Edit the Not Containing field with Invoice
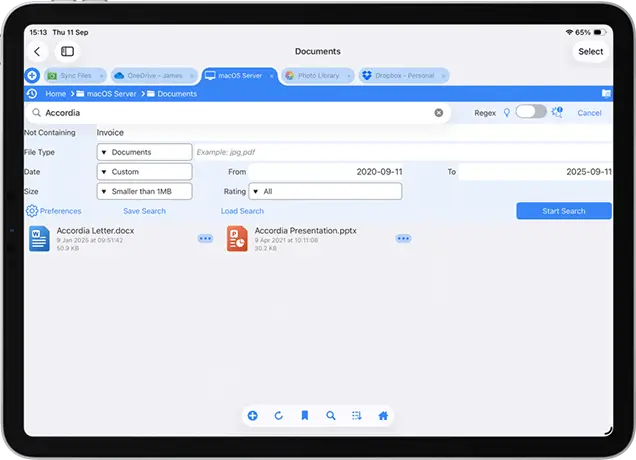 [x=353, y=133]
